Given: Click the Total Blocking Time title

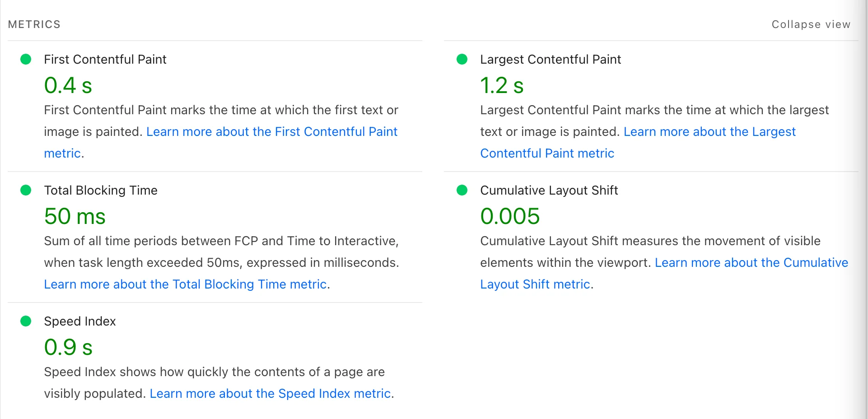Looking at the screenshot, I should click(101, 190).
